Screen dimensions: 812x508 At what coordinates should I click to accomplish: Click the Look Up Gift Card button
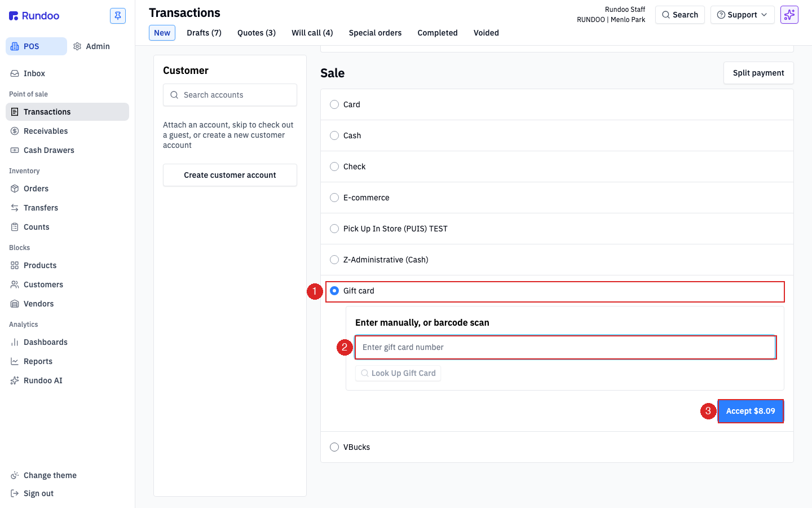pos(398,373)
